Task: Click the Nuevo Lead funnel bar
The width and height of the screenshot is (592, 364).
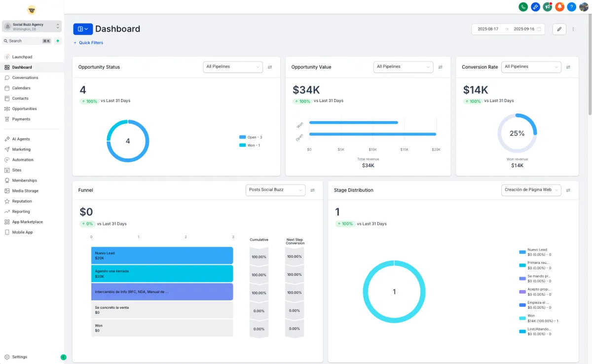Action: pyautogui.click(x=162, y=255)
